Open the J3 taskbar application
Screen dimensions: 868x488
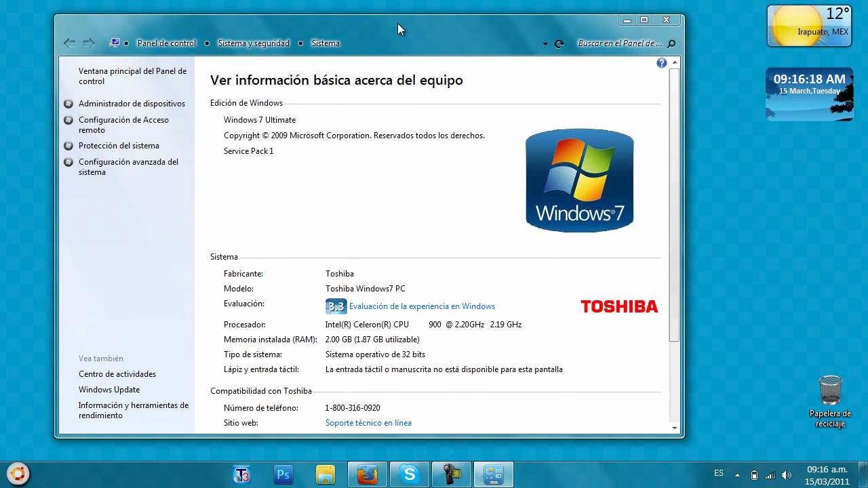(x=241, y=474)
